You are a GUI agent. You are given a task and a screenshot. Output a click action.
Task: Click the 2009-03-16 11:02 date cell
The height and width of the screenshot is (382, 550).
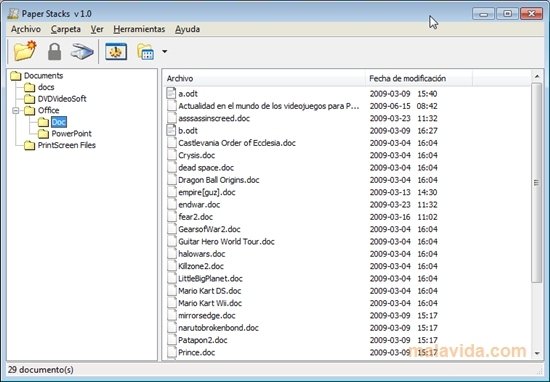pos(403,217)
